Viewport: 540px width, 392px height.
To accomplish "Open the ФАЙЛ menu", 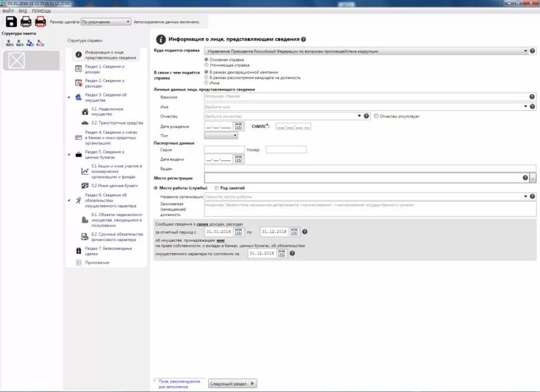I will click(x=8, y=11).
